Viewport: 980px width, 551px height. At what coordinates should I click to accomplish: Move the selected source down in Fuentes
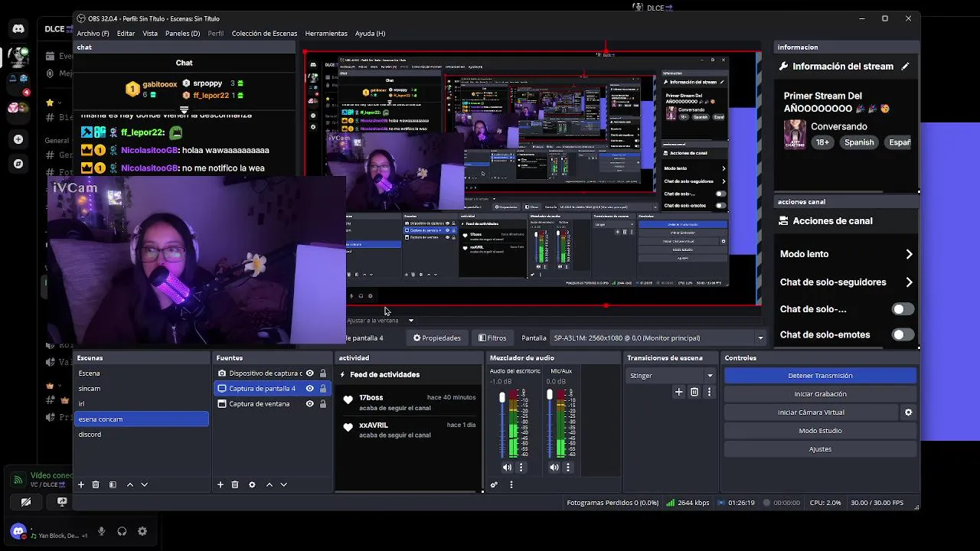point(283,484)
